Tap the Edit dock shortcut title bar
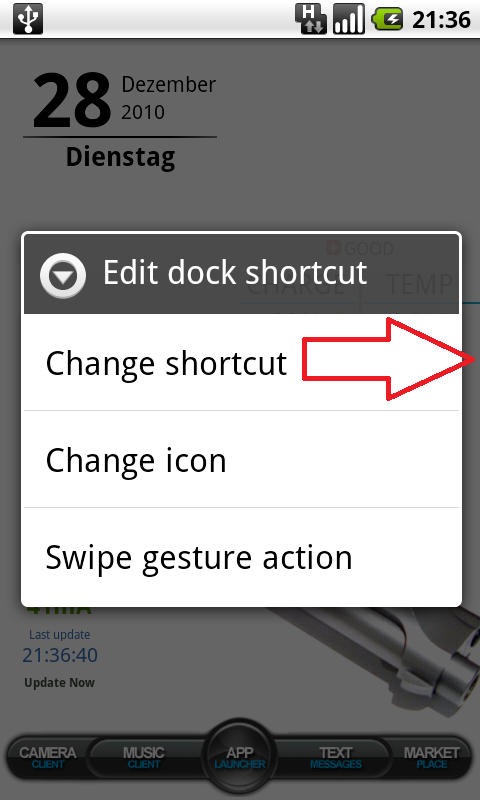 (x=241, y=273)
